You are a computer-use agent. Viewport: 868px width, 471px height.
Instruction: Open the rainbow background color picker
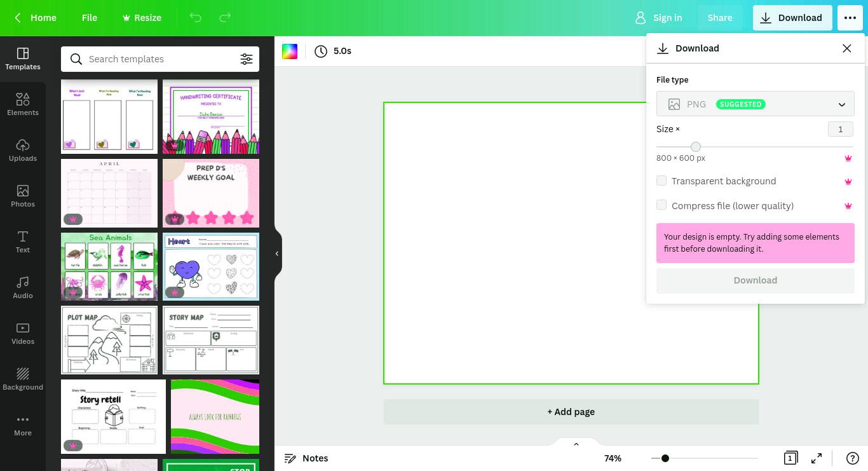[x=290, y=51]
